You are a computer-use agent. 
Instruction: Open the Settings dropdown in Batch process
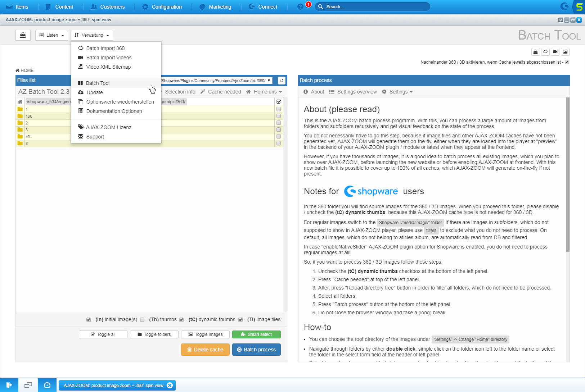coord(397,92)
